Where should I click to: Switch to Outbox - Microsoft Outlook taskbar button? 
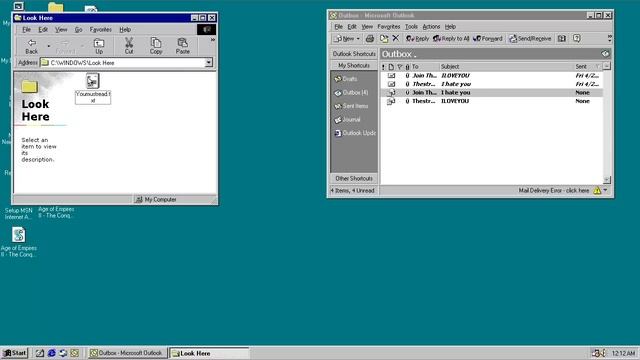128,353
